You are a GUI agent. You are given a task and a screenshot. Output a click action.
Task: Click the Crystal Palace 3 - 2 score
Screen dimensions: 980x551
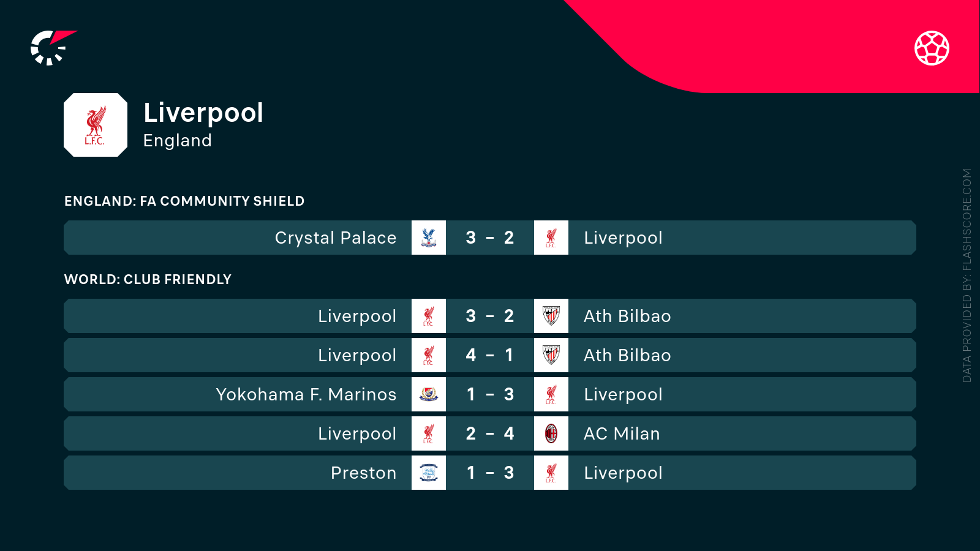click(490, 238)
